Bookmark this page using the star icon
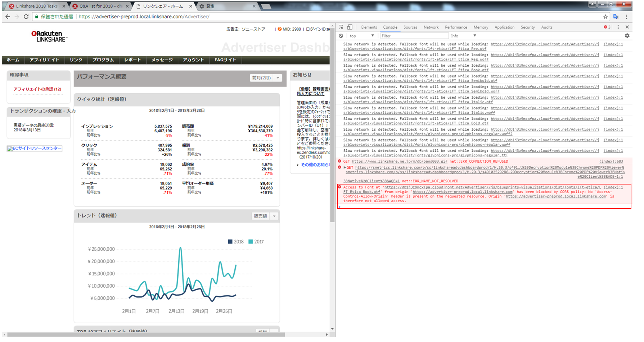Viewport: 644px width, 342px height. 605,17
